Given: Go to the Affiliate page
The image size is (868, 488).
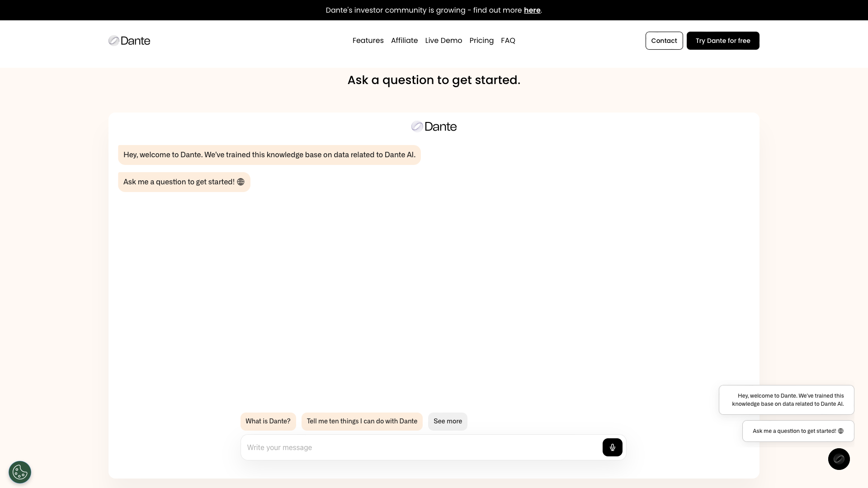Looking at the screenshot, I should [404, 41].
